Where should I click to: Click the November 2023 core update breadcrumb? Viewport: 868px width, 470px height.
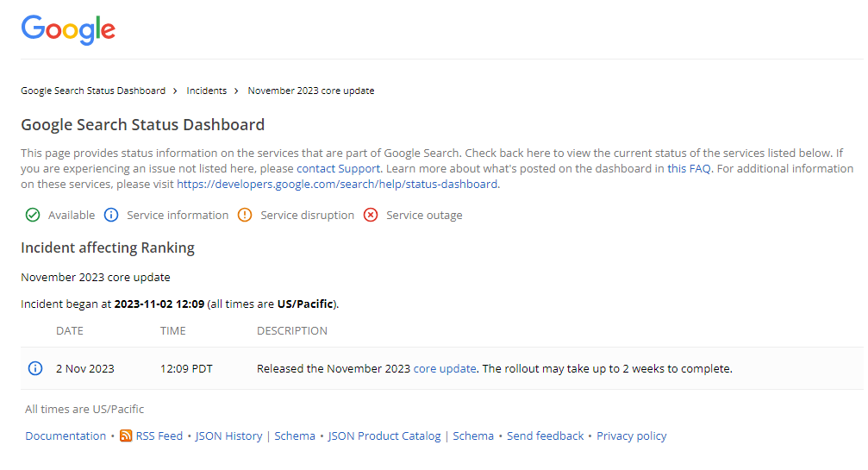click(311, 91)
